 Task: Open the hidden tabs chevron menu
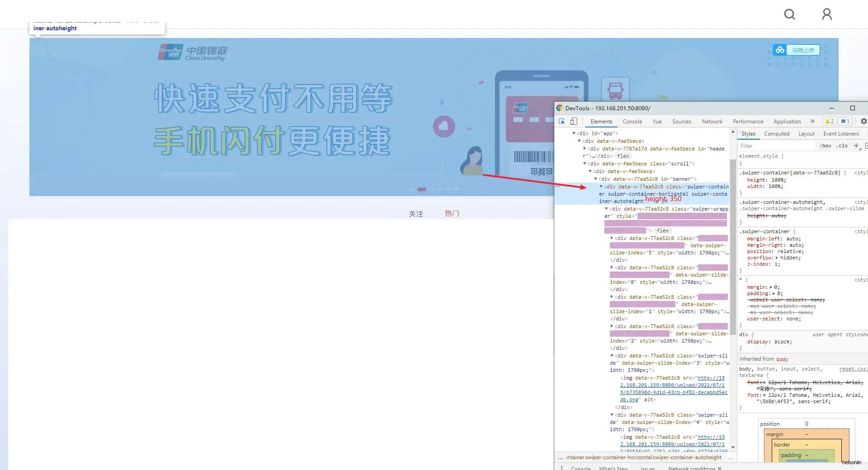tap(813, 121)
